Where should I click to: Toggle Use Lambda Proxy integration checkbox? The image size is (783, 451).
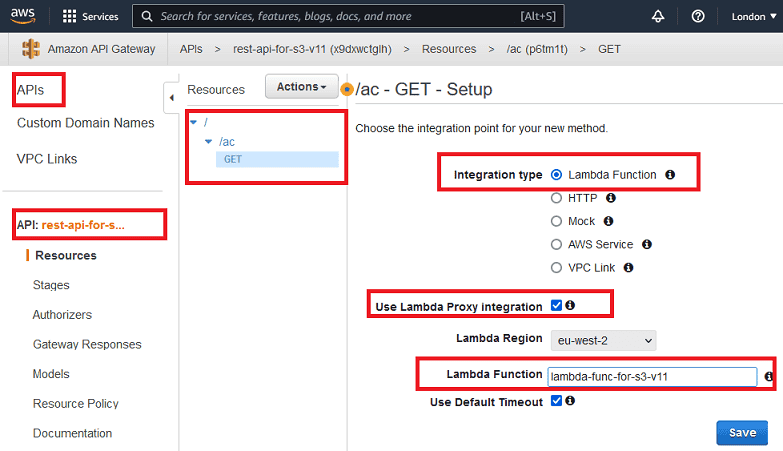(556, 306)
